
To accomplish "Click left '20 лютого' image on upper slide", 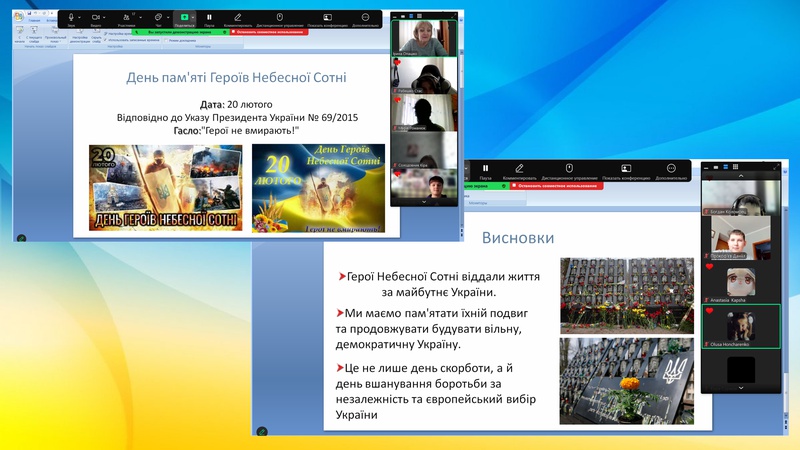I will (x=165, y=187).
